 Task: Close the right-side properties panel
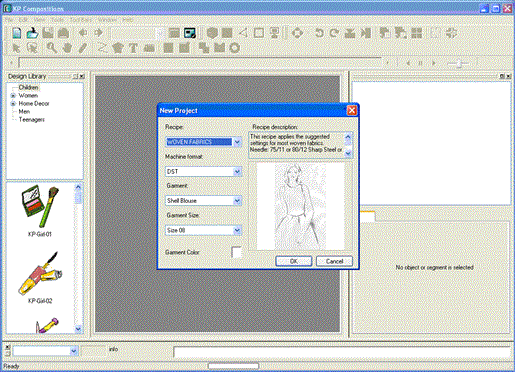[x=508, y=76]
